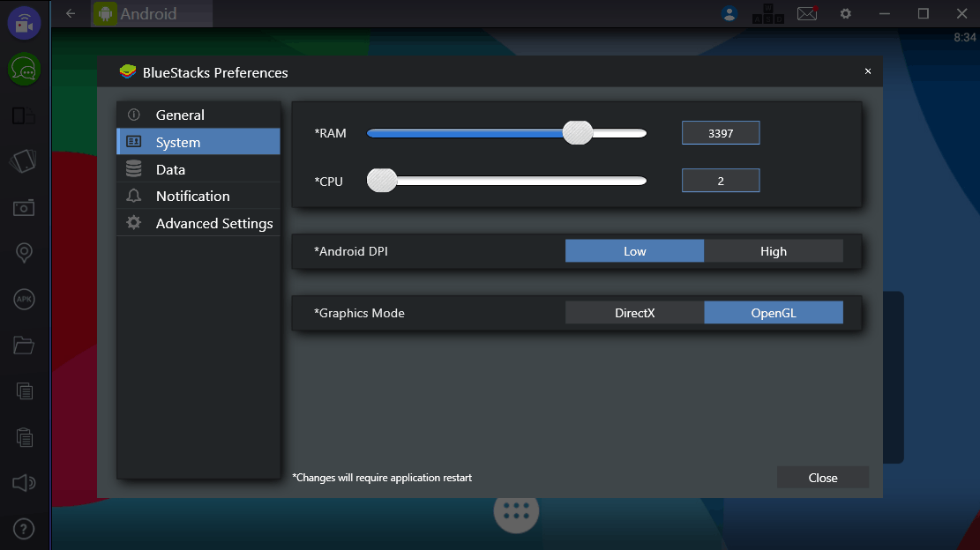The height and width of the screenshot is (550, 980).
Task: Open the BlueStacks TV camera icon
Action: (24, 23)
